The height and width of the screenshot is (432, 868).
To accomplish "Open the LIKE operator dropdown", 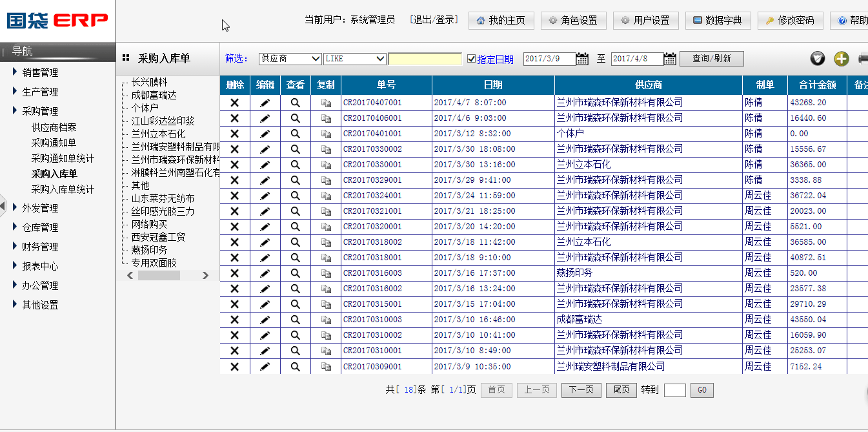I will (x=354, y=59).
